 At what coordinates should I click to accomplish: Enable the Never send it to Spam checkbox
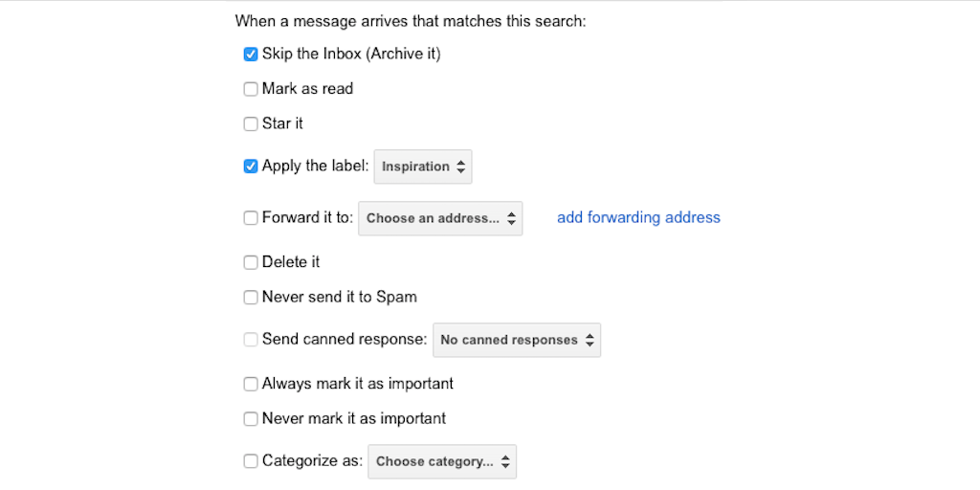tap(251, 298)
